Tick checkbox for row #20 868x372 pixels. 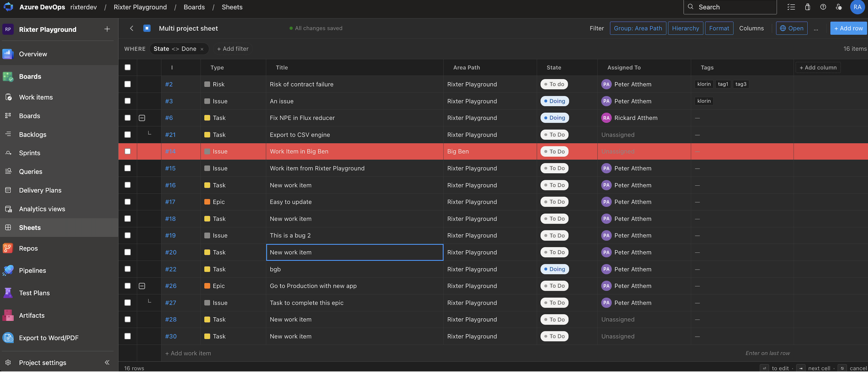(x=128, y=253)
